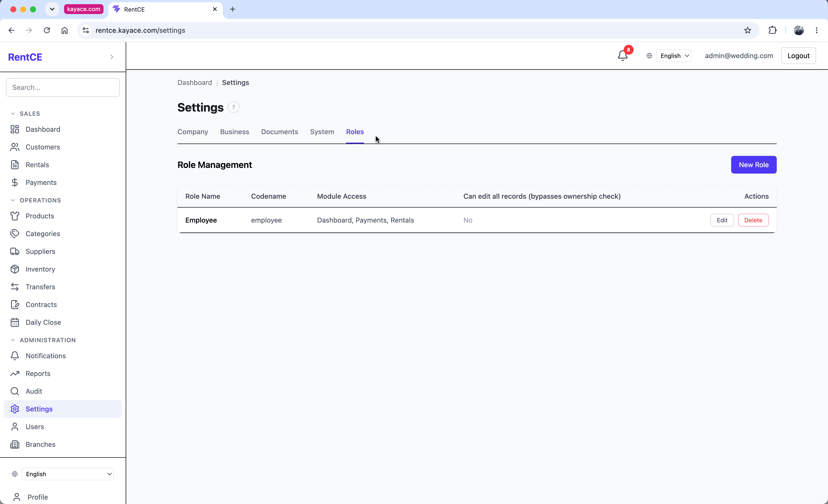Click the Settings help question mark icon
The width and height of the screenshot is (828, 504).
pyautogui.click(x=234, y=107)
